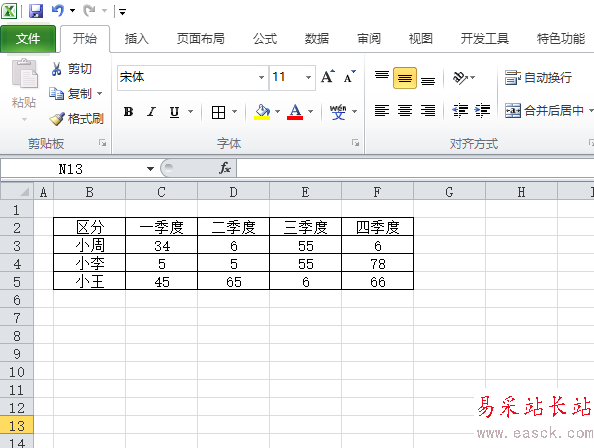Click the Name Box showing N13
The image size is (594, 448).
tap(71, 169)
